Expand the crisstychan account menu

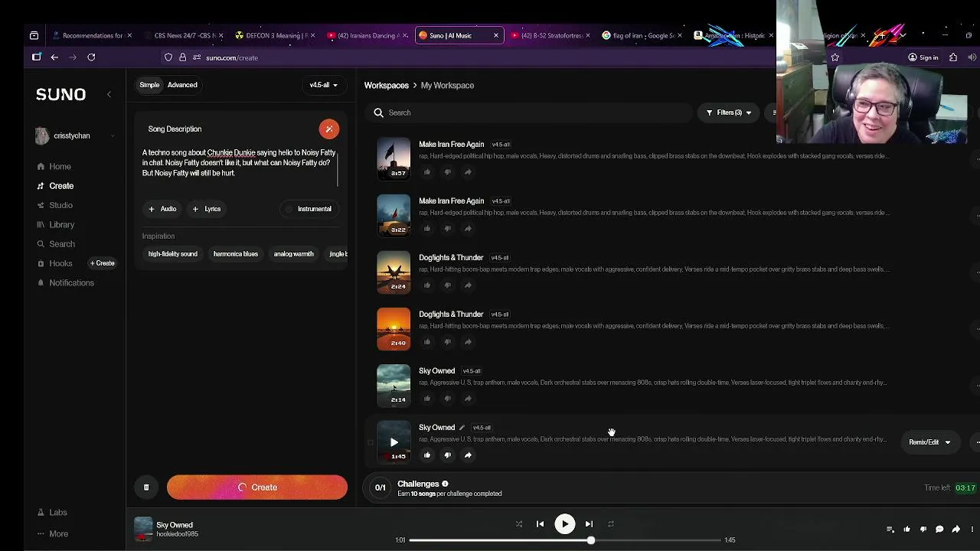point(113,136)
